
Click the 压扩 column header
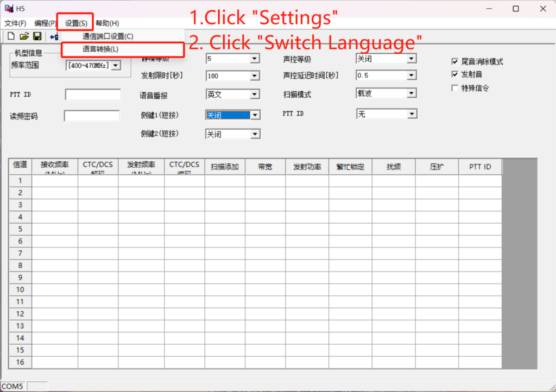point(437,167)
